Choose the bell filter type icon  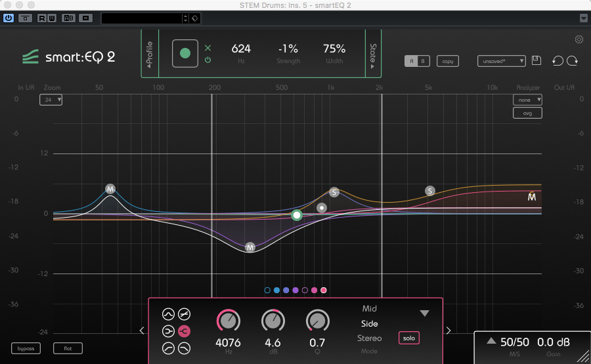[x=168, y=314]
